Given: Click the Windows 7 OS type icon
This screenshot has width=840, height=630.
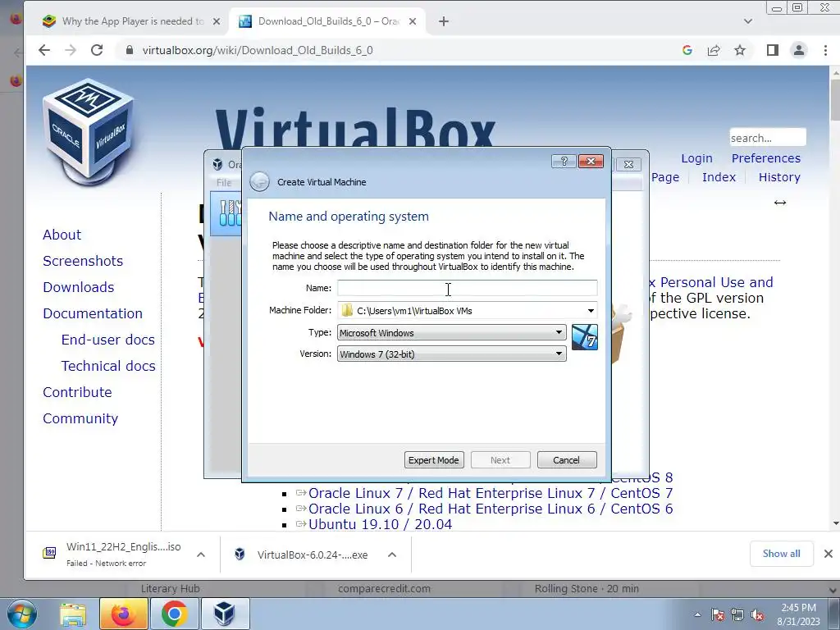Looking at the screenshot, I should pyautogui.click(x=584, y=337).
